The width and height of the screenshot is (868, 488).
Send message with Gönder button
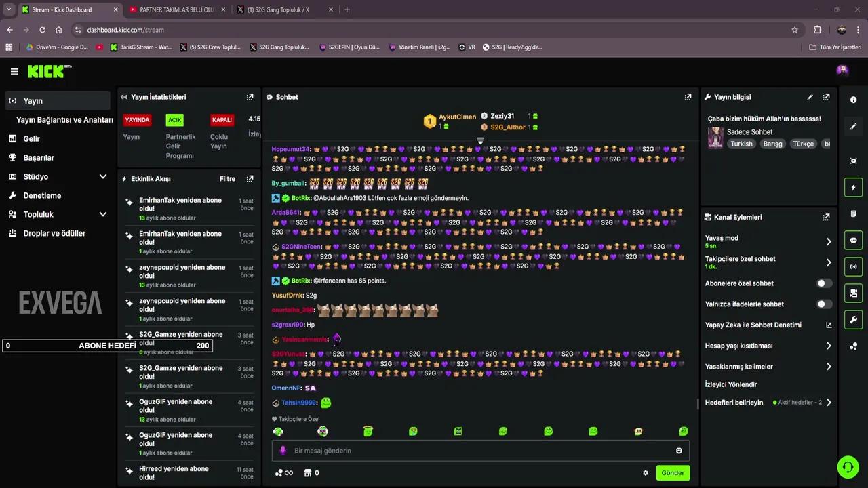pyautogui.click(x=673, y=473)
